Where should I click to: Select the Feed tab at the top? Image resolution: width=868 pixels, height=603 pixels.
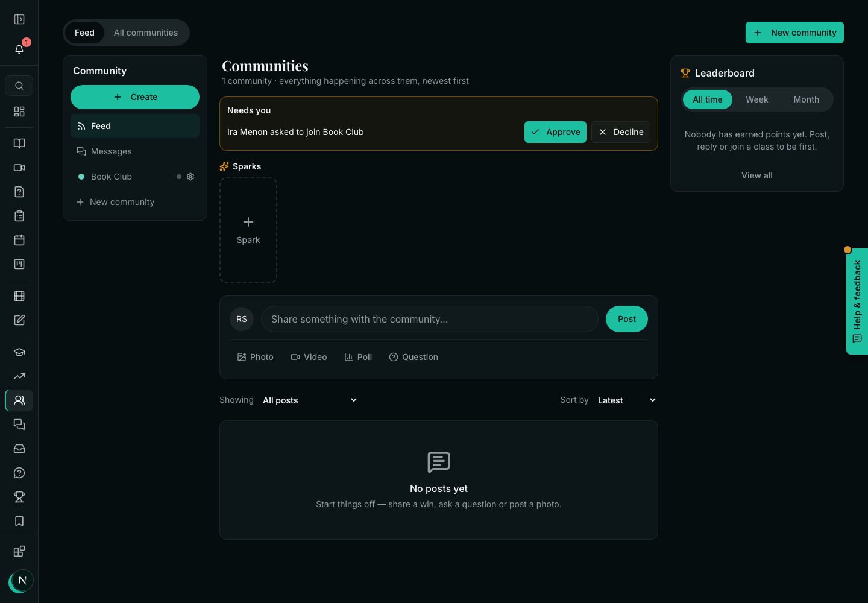pyautogui.click(x=84, y=33)
